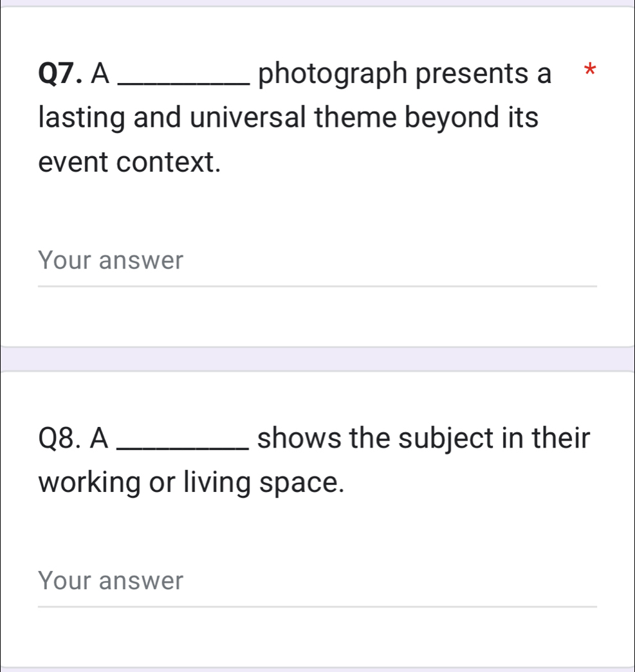Image resolution: width=635 pixels, height=672 pixels.
Task: Click the Q8 'Your answer' text field
Action: 315,581
